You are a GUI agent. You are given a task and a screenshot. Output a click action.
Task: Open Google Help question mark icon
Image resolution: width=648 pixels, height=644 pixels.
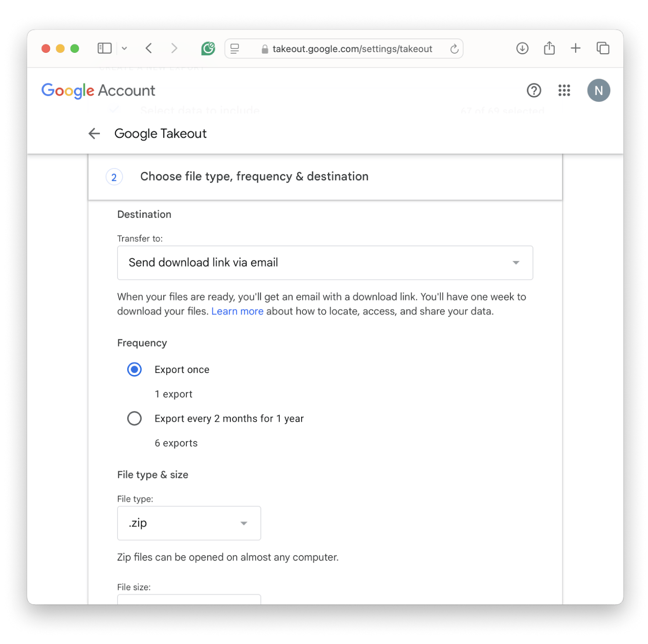pos(534,91)
